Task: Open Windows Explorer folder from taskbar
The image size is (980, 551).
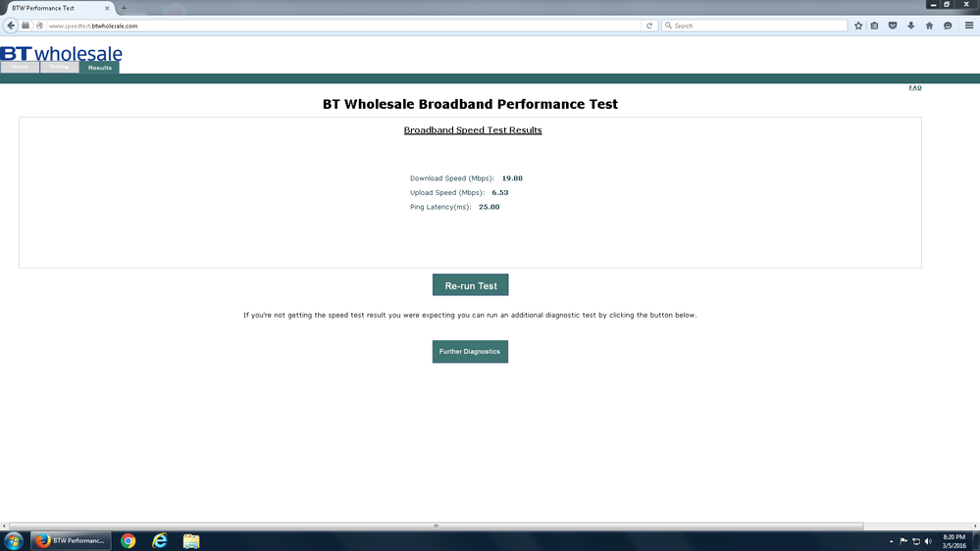Action: click(x=191, y=541)
